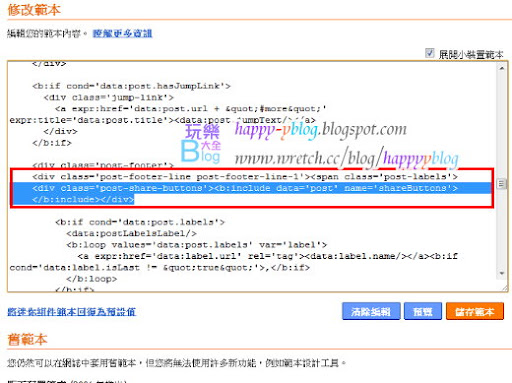Click the code line div class='jump-link'

coord(109,97)
